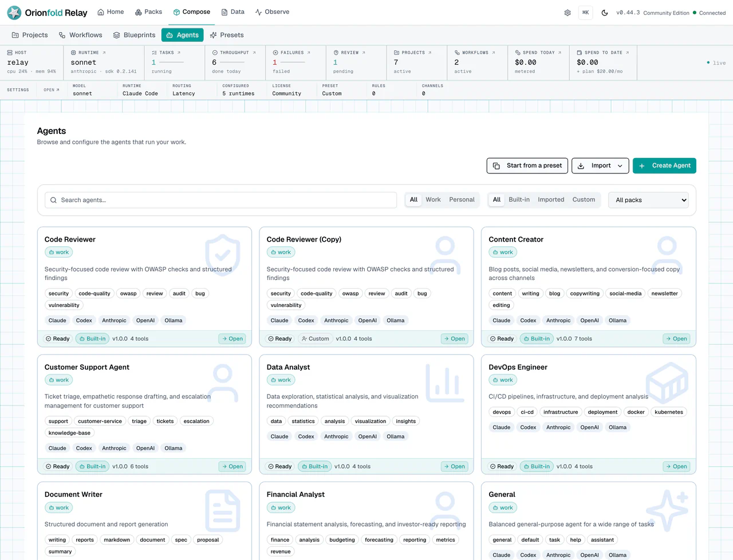Click General agent sparkle icon
The width and height of the screenshot is (733, 560).
click(667, 510)
